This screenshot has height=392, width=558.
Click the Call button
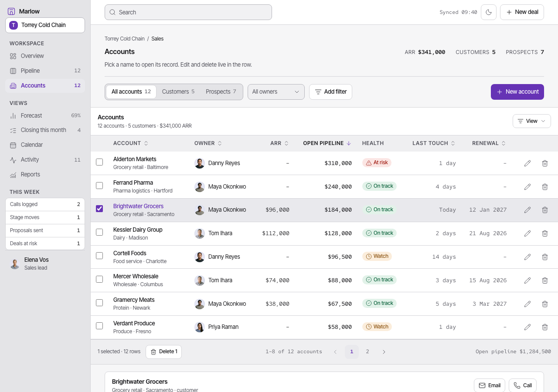point(523,385)
